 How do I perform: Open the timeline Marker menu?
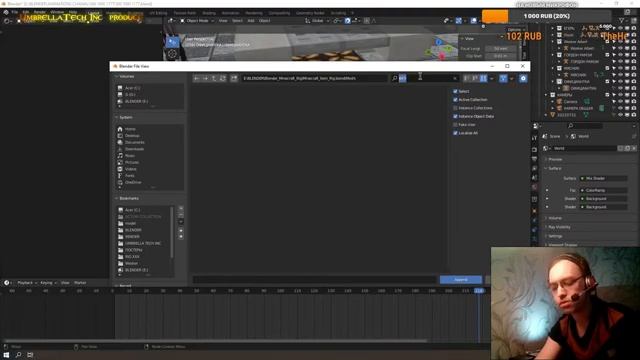[x=80, y=282]
